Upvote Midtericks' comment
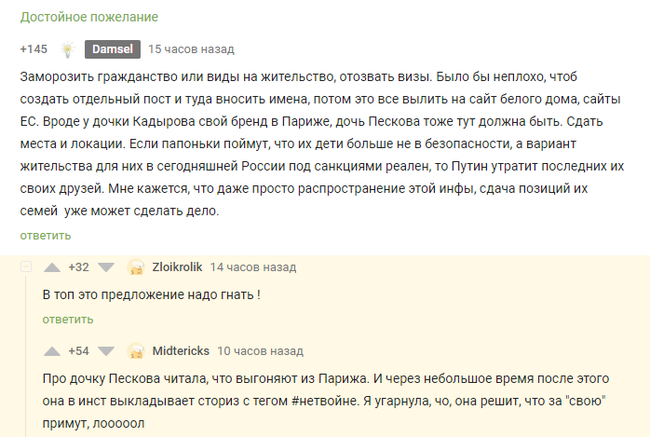The width and height of the screenshot is (650, 437). (52, 352)
